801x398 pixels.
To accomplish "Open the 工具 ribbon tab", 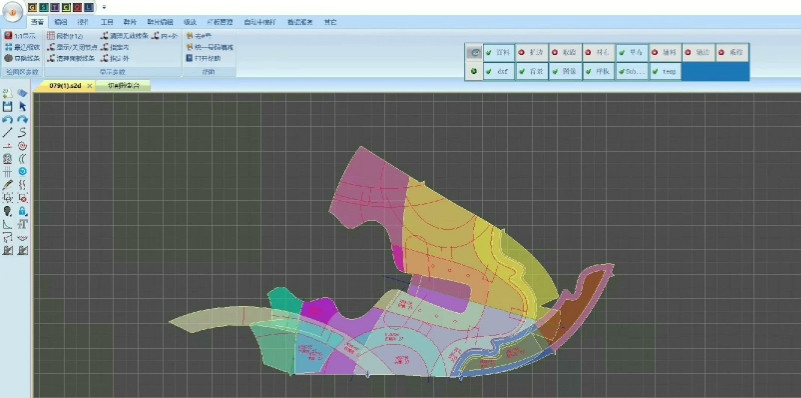I will coord(106,22).
